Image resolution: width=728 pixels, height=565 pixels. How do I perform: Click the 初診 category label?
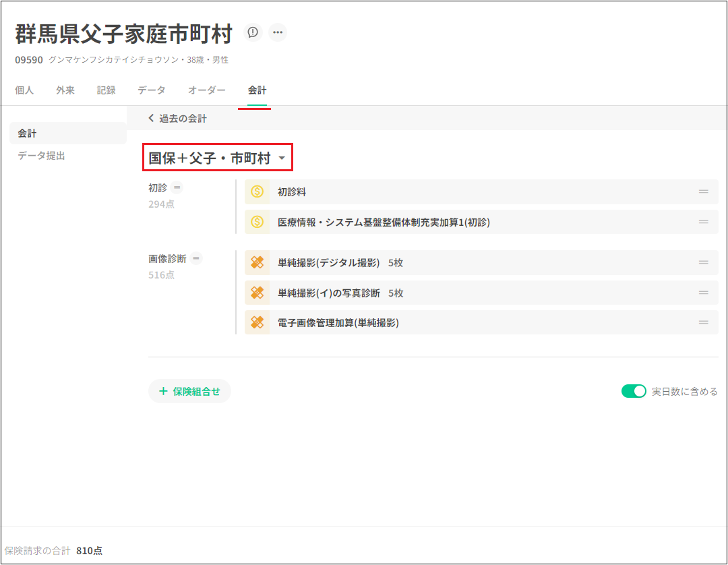click(x=157, y=187)
